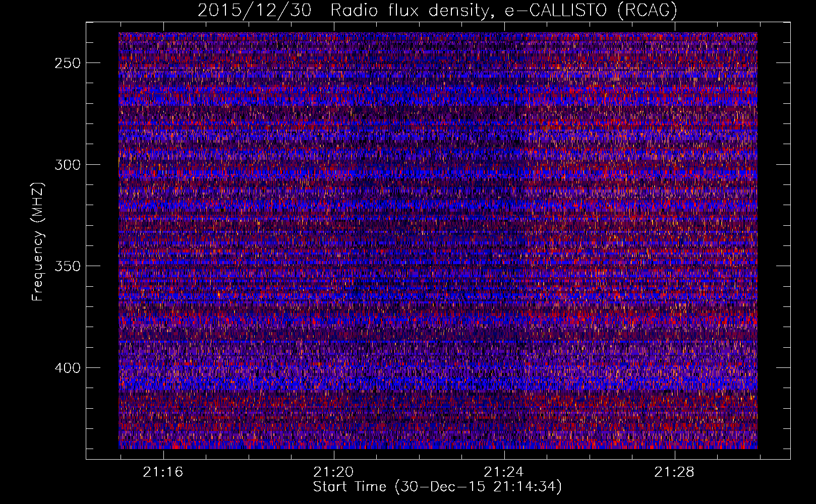The image size is (816, 504).
Task: Select the 'Start Time (30-Dec-15 21:14:34)' label
Action: [437, 487]
